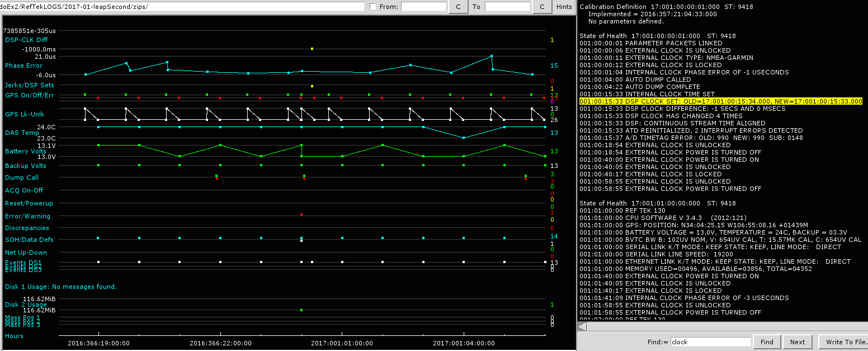
Task: Open the Hints button
Action: pyautogui.click(x=564, y=7)
